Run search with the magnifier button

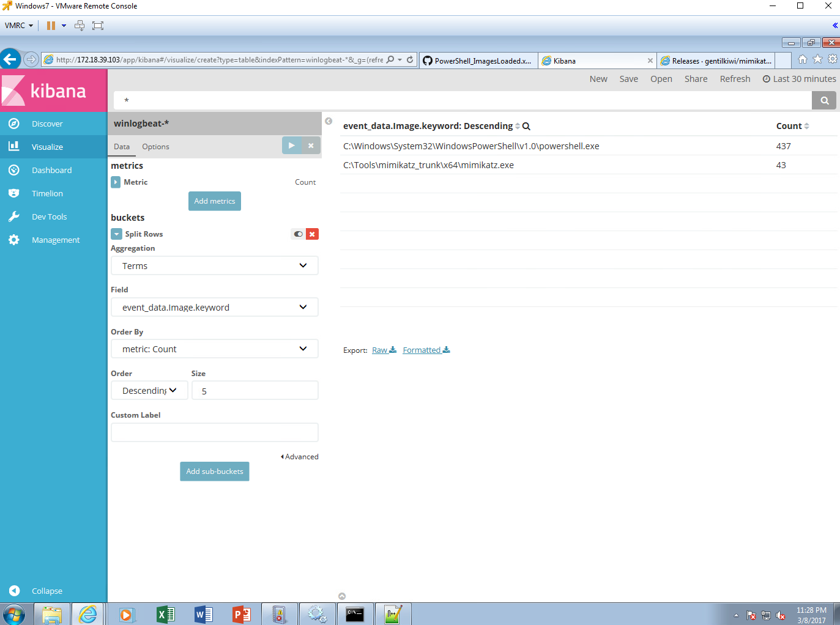point(824,100)
